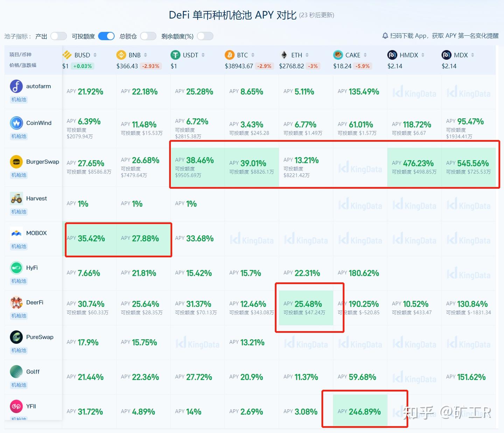Click the BTC coin icon
This screenshot has width=504, height=433.
230,55
